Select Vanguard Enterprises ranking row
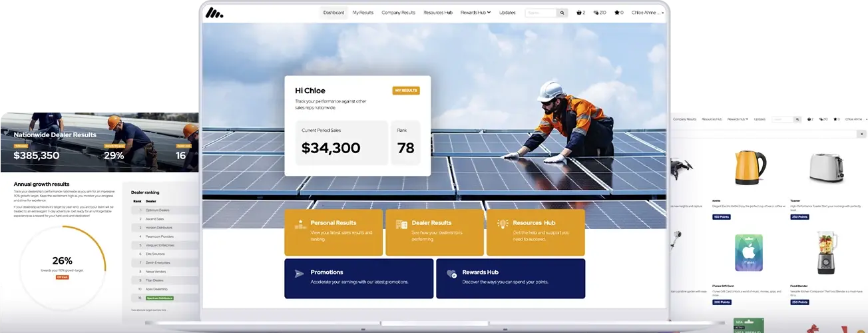This screenshot has height=333, width=868. (164, 245)
